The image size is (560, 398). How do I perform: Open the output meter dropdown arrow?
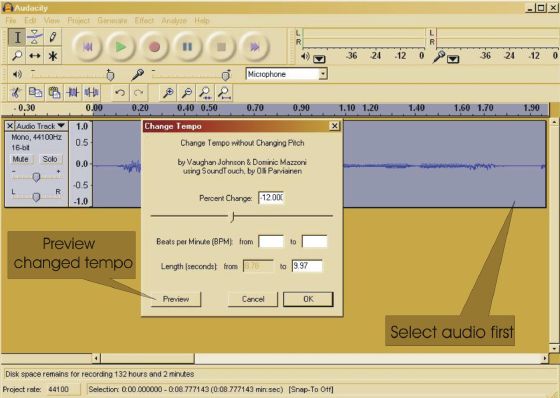[x=319, y=59]
